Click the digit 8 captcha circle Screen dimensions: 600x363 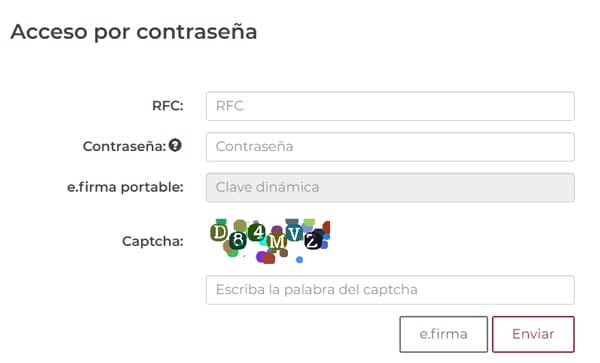[238, 240]
